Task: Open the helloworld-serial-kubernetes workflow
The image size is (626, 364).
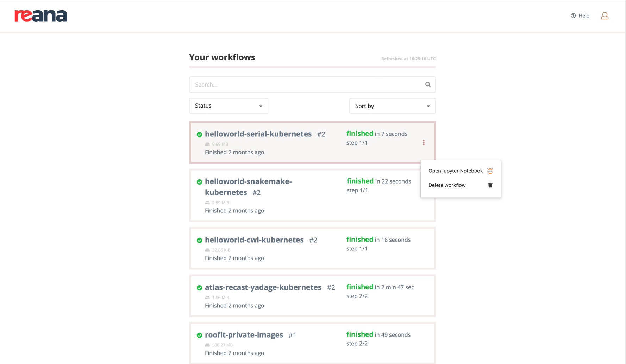Action: click(258, 134)
